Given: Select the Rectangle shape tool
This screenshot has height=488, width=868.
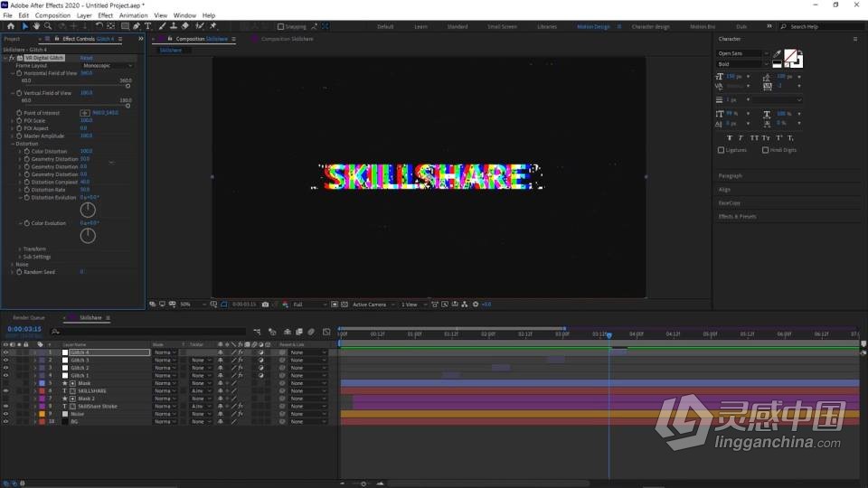Looking at the screenshot, I should [125, 26].
